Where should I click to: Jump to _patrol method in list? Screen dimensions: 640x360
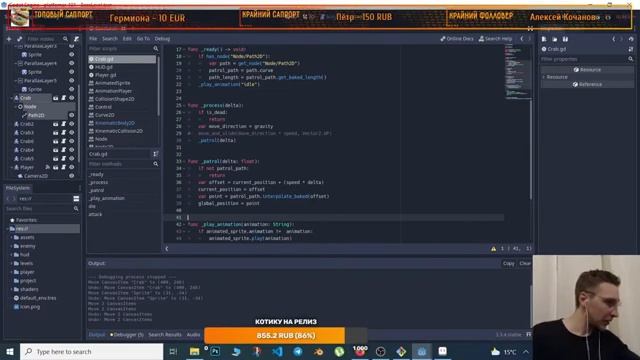[x=97, y=190]
